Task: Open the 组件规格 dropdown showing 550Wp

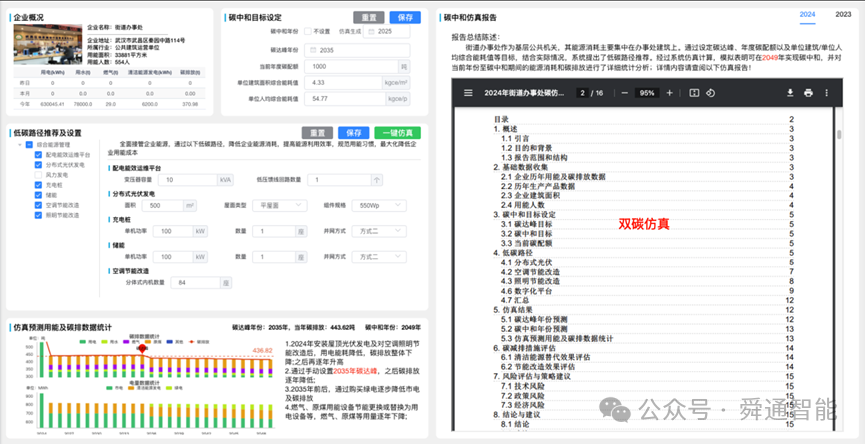Action: [379, 205]
